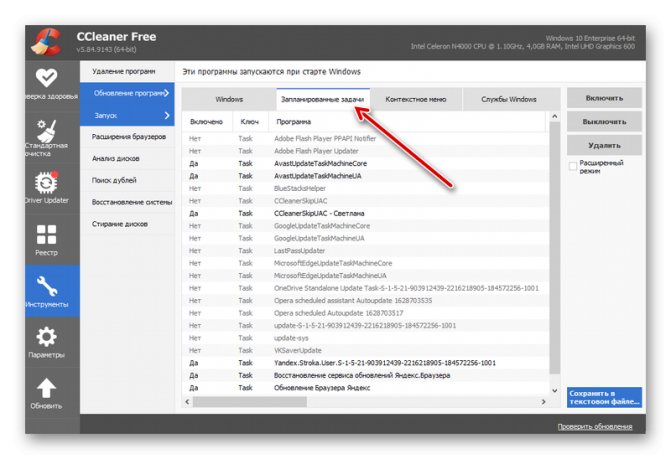Select the Yandex.Stroka.User task row
Viewport: 671px width, 459px height.
click(x=366, y=363)
